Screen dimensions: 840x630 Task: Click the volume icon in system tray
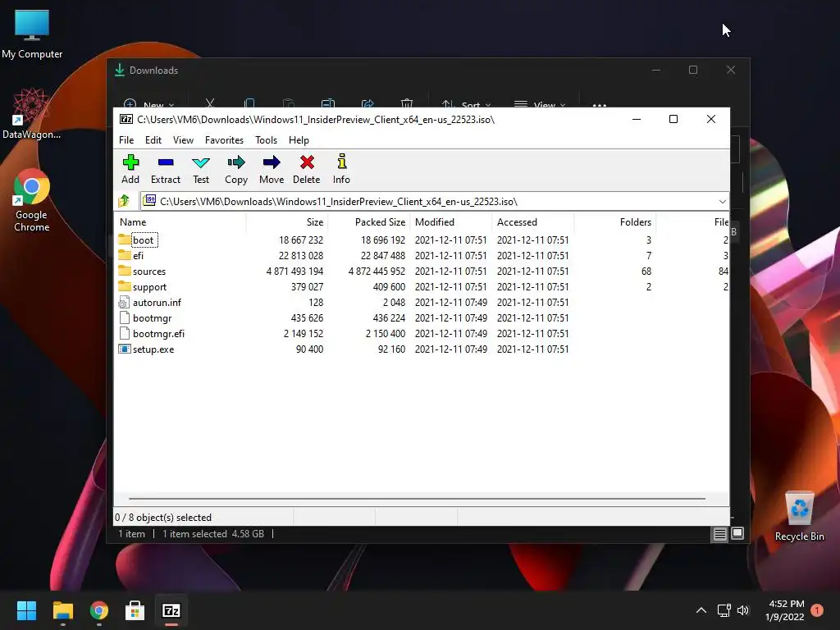[743, 610]
